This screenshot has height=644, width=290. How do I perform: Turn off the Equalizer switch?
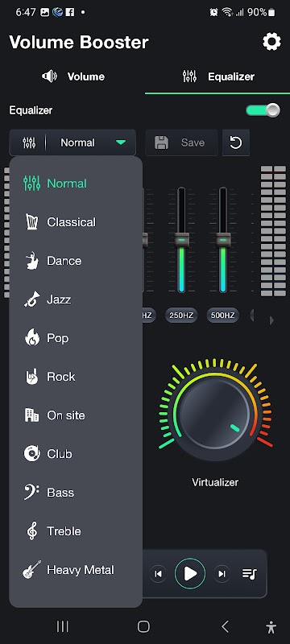(263, 110)
